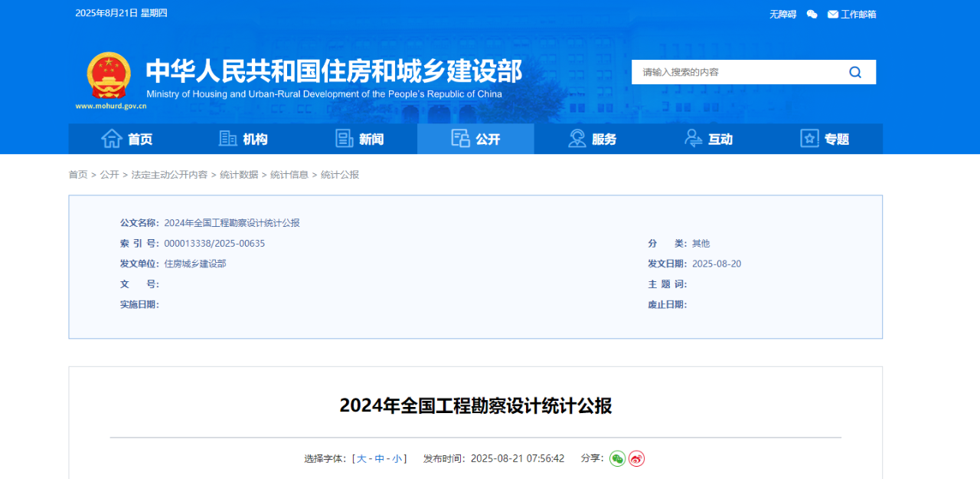
Task: Open the 机构 navigation menu
Action: (x=243, y=139)
